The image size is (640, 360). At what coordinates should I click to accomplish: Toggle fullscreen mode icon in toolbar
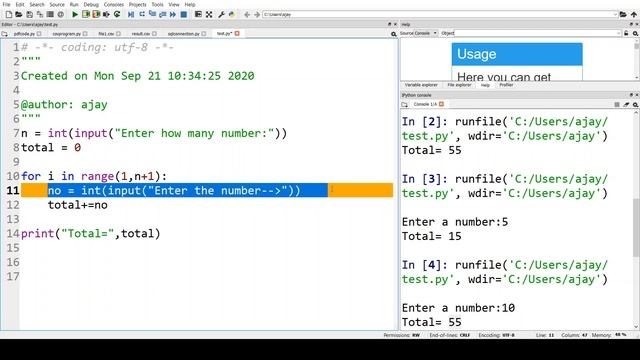tap(209, 15)
